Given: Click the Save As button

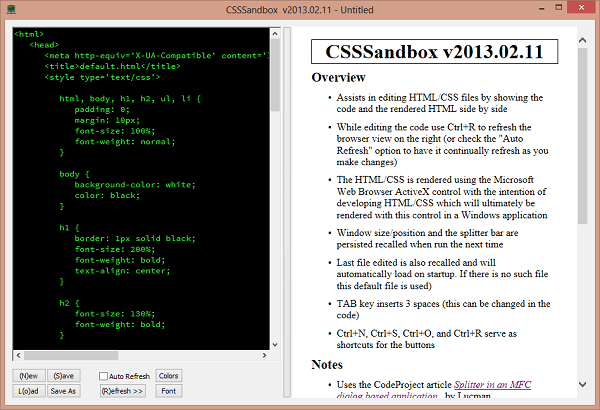Looking at the screenshot, I should [64, 391].
